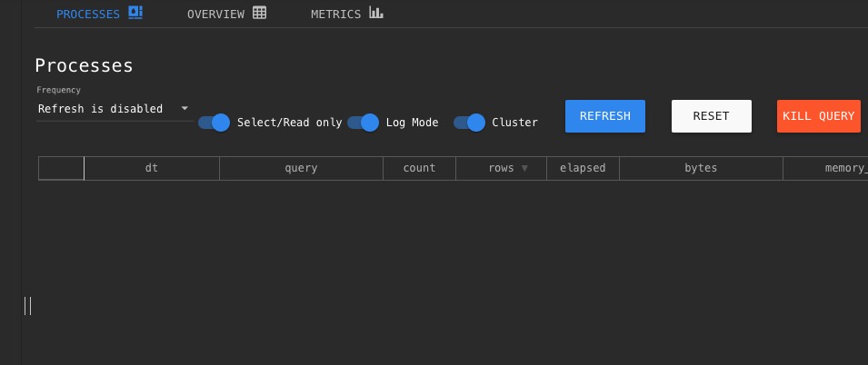The height and width of the screenshot is (365, 868).
Task: Click the white Reset button
Action: tap(711, 116)
